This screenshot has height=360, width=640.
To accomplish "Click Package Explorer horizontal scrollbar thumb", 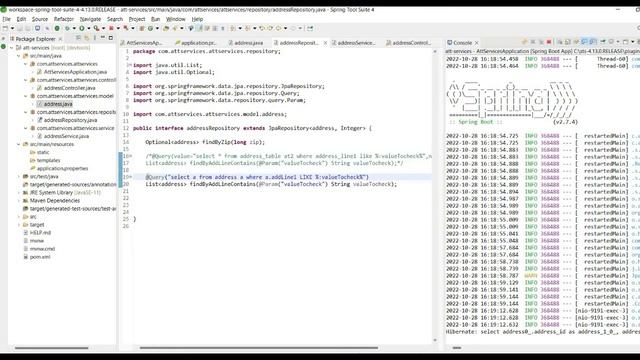I will click(51, 348).
